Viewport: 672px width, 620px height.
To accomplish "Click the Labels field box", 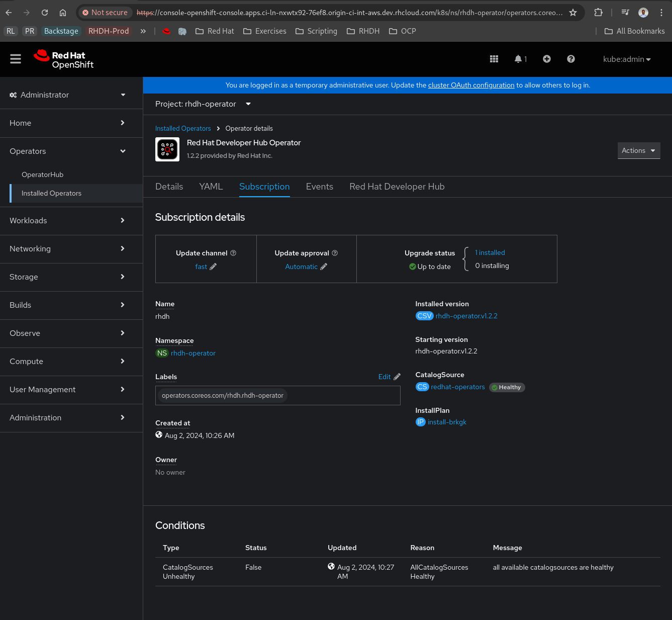I will pyautogui.click(x=342, y=396).
